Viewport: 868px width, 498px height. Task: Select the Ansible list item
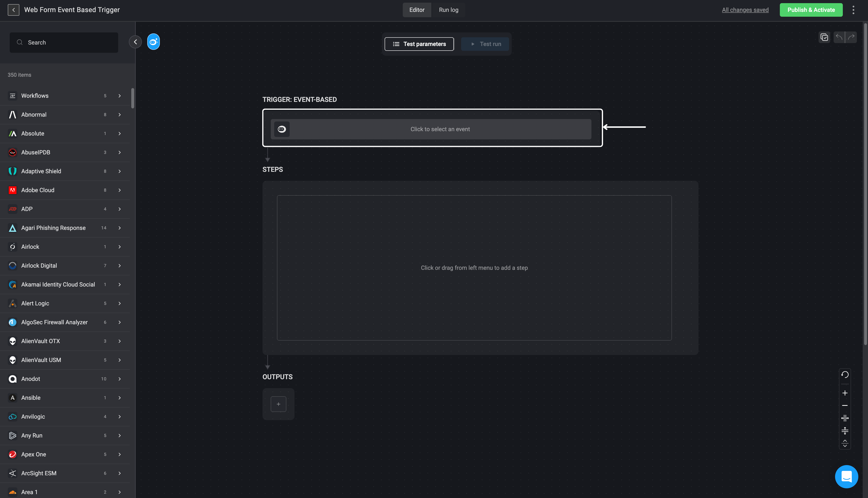(65, 398)
